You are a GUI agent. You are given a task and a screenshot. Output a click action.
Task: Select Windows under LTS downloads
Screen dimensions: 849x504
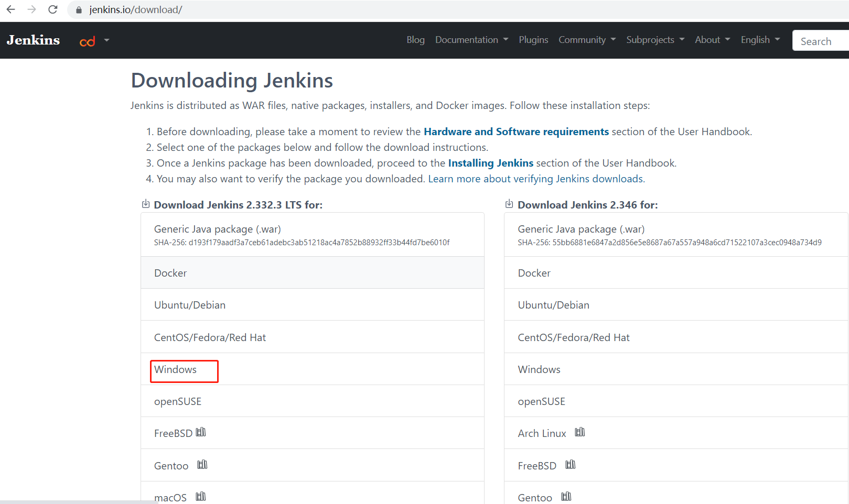pos(313,369)
